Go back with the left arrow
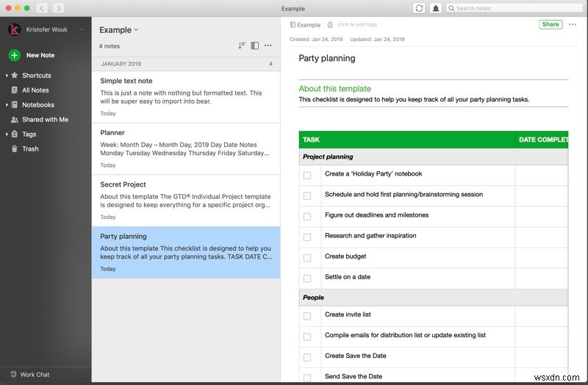 (42, 8)
